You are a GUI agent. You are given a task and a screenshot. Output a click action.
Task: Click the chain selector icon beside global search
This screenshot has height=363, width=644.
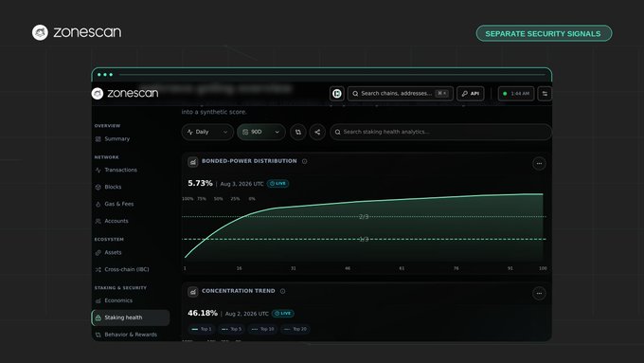pos(337,94)
